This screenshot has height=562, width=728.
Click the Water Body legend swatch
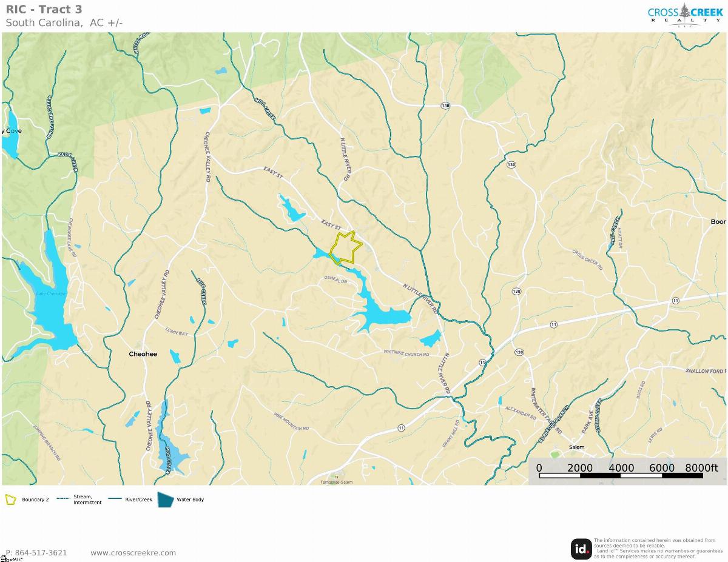point(165,500)
